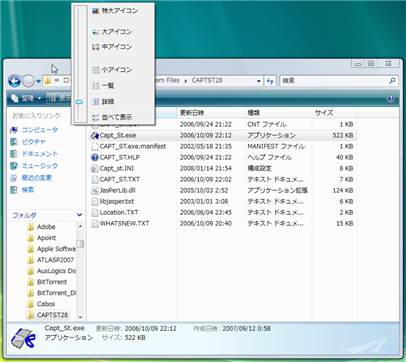Select the AusLogics folder in tree

click(51, 271)
